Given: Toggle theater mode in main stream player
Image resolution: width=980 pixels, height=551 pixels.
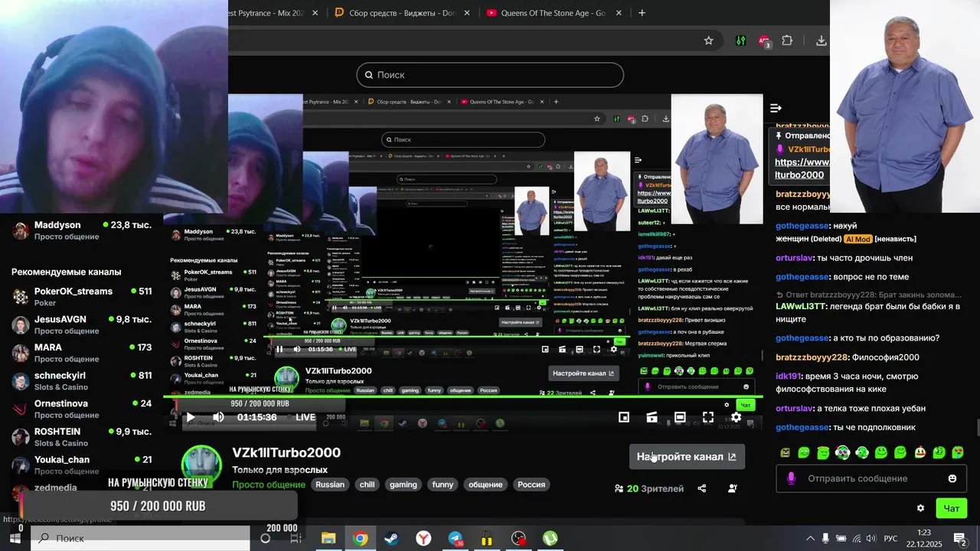Looking at the screenshot, I should pos(680,417).
